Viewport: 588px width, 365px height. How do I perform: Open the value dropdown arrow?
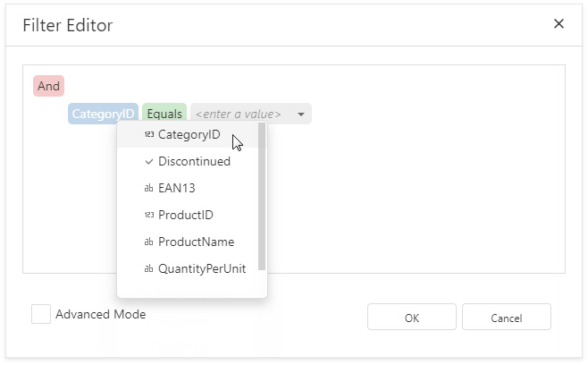pyautogui.click(x=302, y=115)
